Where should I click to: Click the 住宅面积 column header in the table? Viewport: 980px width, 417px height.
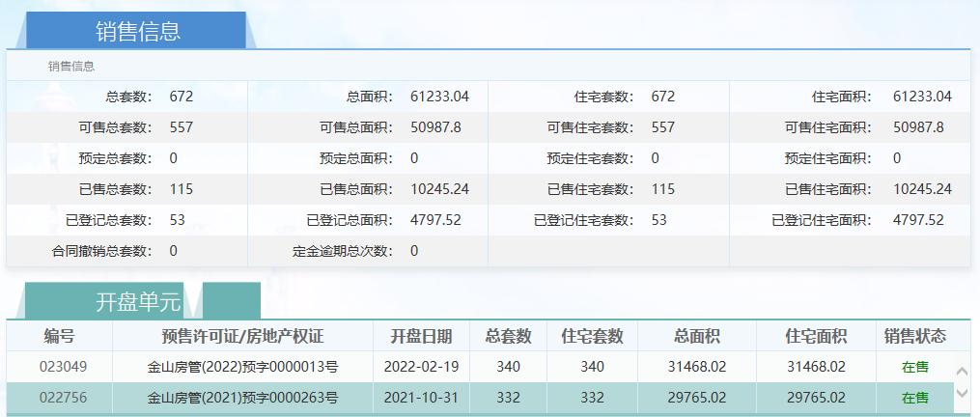click(x=816, y=336)
